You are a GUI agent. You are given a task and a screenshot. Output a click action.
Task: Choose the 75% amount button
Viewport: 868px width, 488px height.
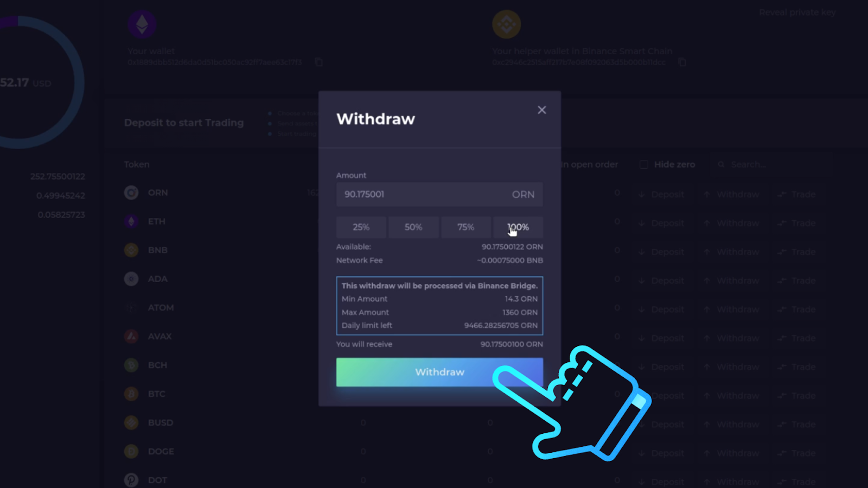pos(465,227)
